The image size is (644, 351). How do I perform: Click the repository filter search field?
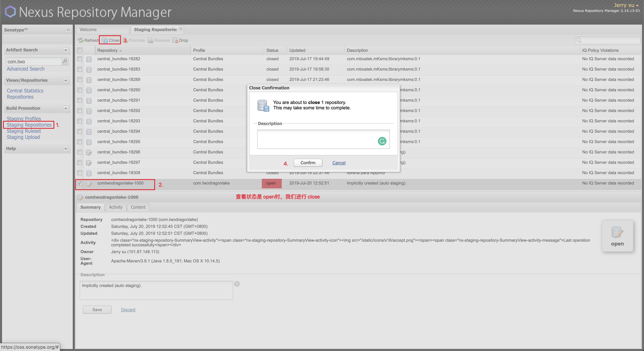click(x=608, y=40)
